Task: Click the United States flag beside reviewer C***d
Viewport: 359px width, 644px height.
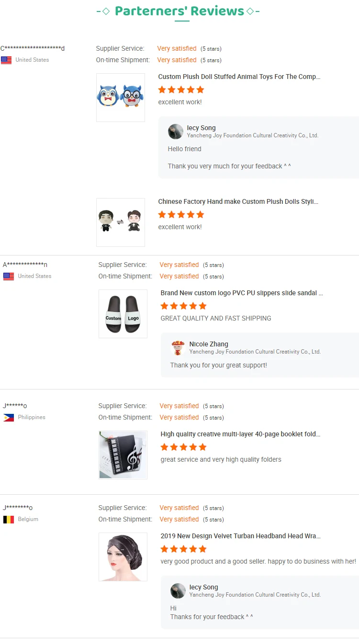Action: click(6, 60)
